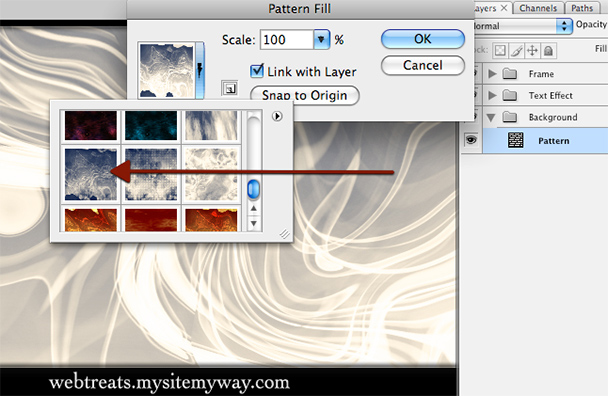
Task: Select the pale cream swirl pattern
Action: 211,175
